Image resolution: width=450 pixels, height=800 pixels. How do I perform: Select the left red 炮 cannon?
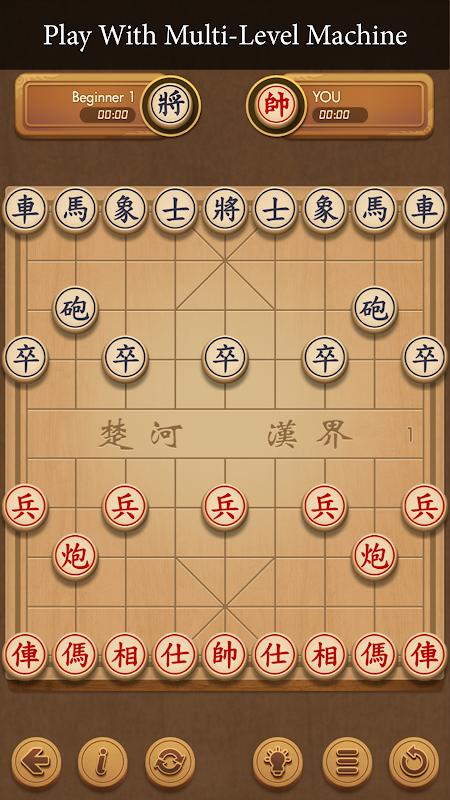click(75, 557)
